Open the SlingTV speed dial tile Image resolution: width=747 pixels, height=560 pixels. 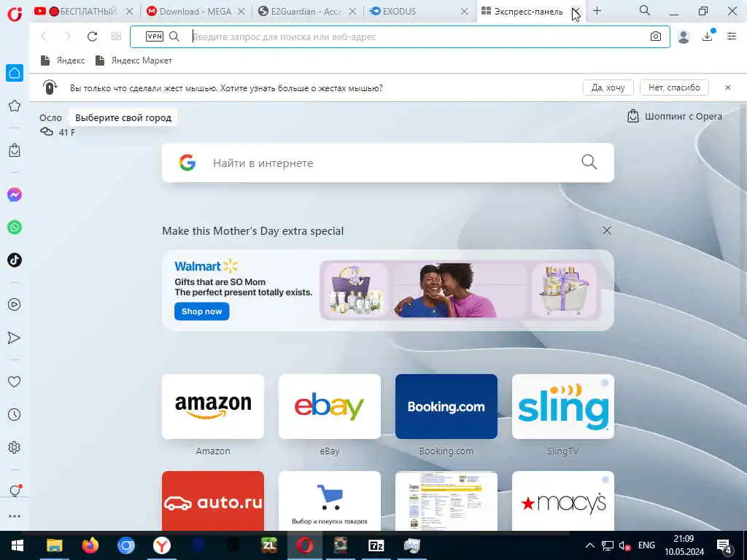(563, 407)
